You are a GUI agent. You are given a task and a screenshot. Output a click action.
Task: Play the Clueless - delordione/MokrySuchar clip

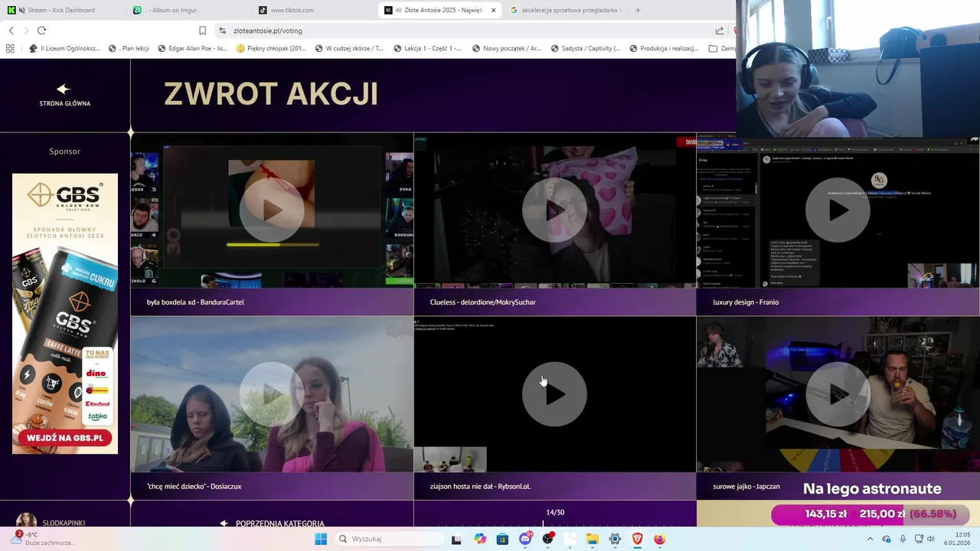point(554,210)
